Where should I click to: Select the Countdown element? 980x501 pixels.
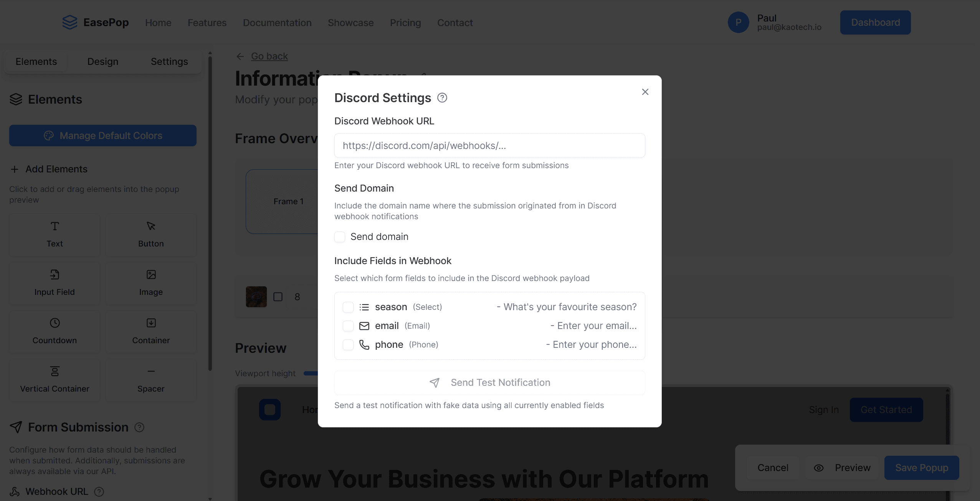[54, 331]
